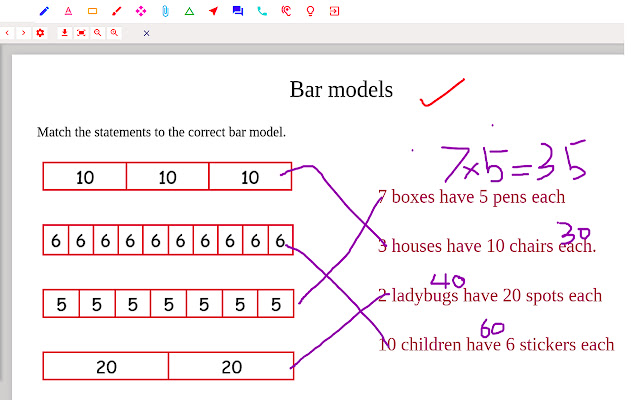This screenshot has width=640, height=400.
Task: Open the red gear settings
Action: click(x=40, y=33)
